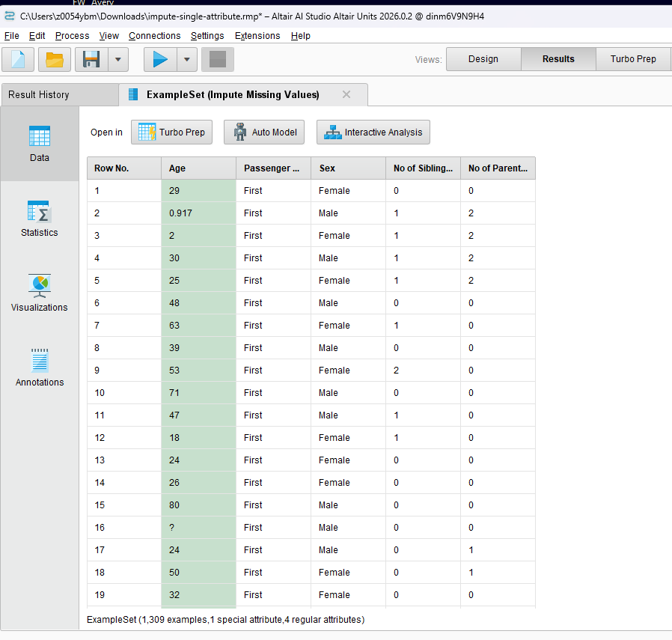The height and width of the screenshot is (640, 672).
Task: Select the missing Age cell "?" in row 16
Action: coord(199,527)
